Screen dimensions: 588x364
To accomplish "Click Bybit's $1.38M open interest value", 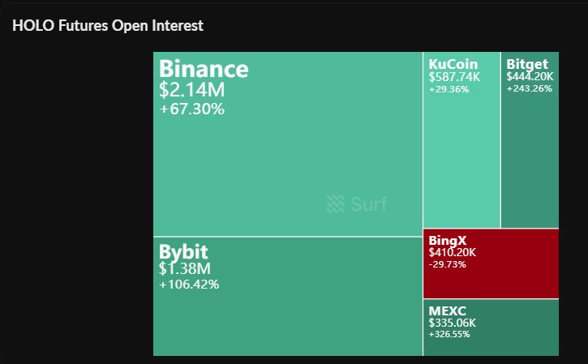I will [185, 268].
